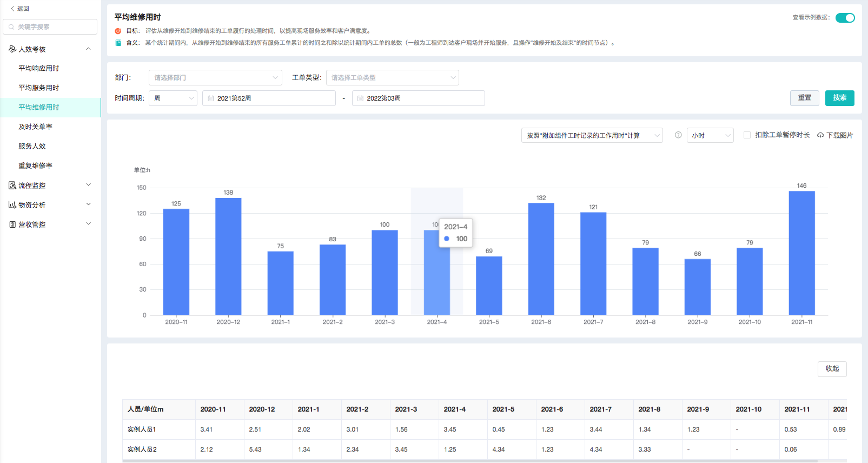Click the 目标 target icon
868x463 pixels.
coord(118,31)
